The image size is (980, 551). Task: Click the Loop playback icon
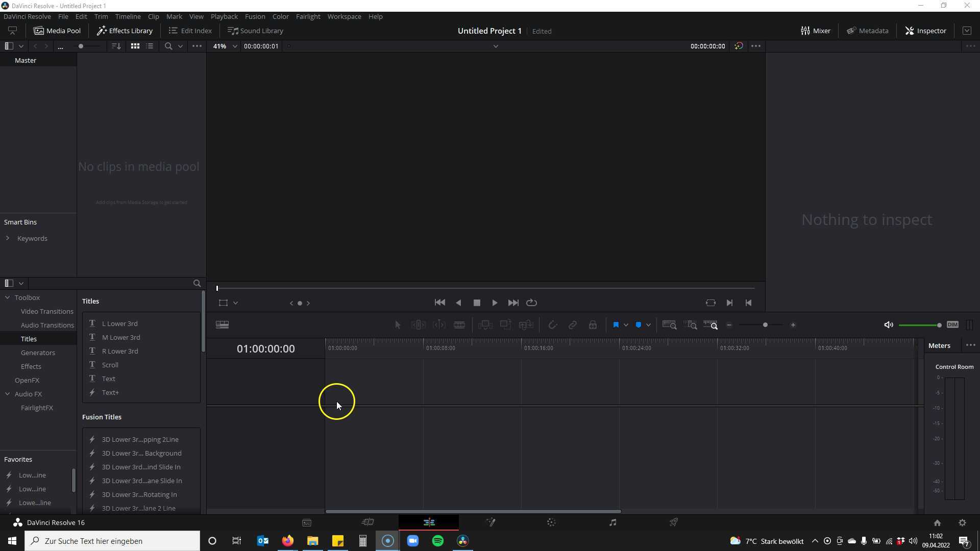click(x=531, y=303)
